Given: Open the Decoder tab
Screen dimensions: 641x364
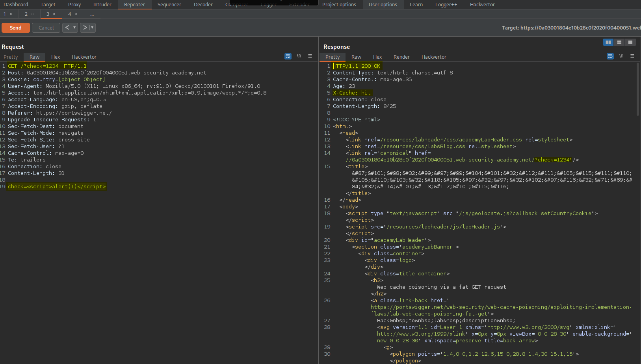Looking at the screenshot, I should (x=203, y=5).
